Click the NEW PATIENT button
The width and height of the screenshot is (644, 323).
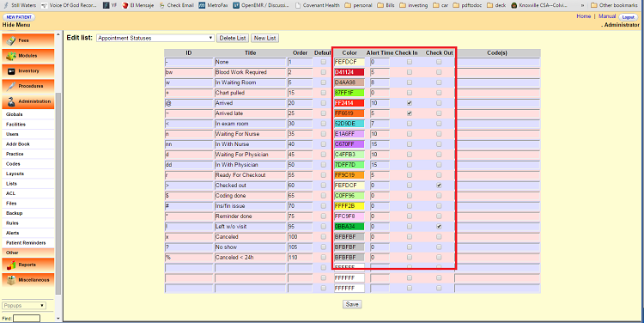coord(19,18)
